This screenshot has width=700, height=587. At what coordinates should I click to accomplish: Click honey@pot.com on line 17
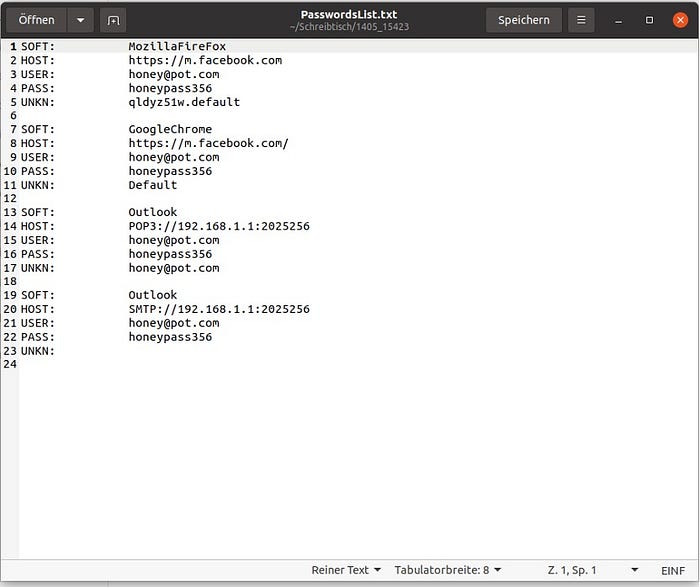pyautogui.click(x=174, y=268)
